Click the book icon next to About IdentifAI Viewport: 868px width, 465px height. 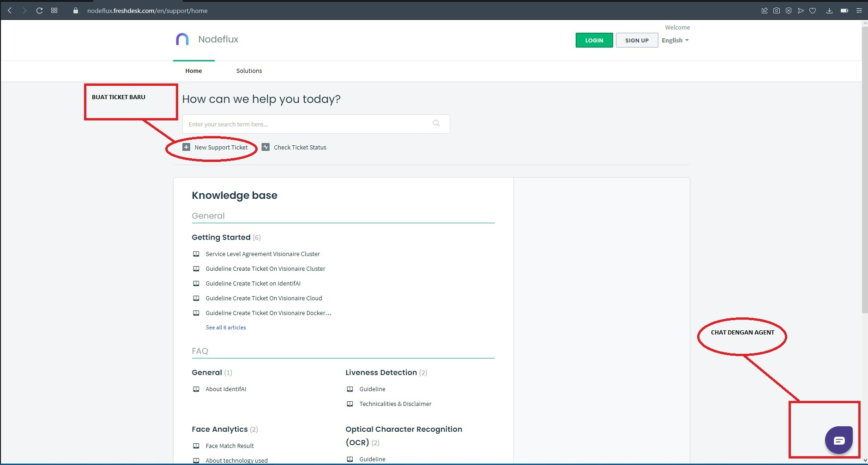tap(196, 389)
